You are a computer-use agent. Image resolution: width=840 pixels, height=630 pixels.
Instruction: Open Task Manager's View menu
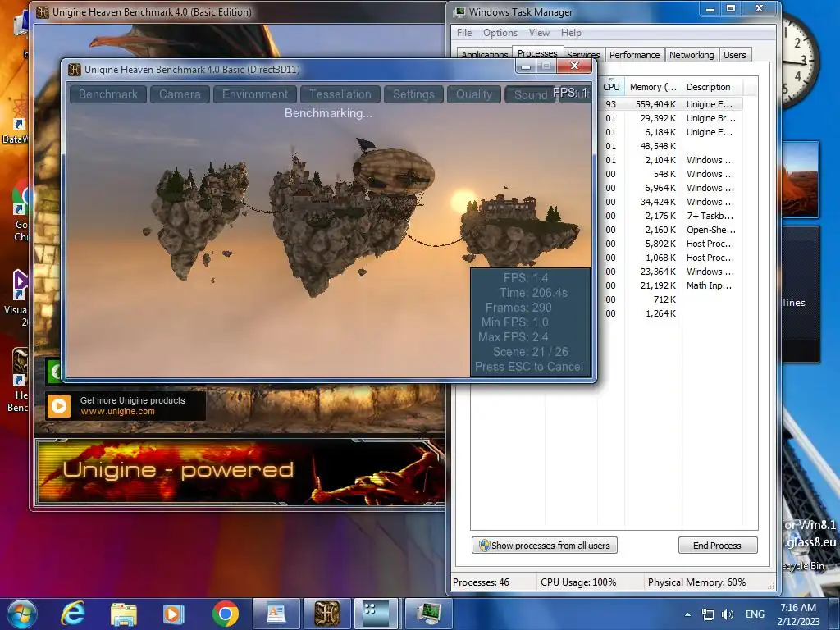pos(539,33)
